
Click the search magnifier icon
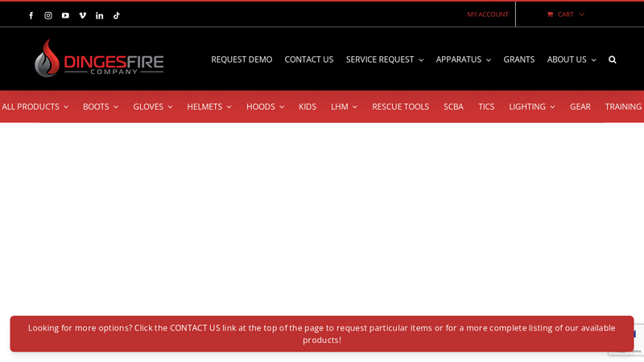(613, 60)
